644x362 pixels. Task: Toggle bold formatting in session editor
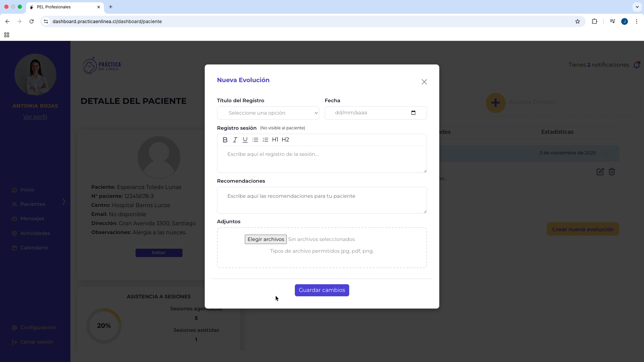point(225,140)
